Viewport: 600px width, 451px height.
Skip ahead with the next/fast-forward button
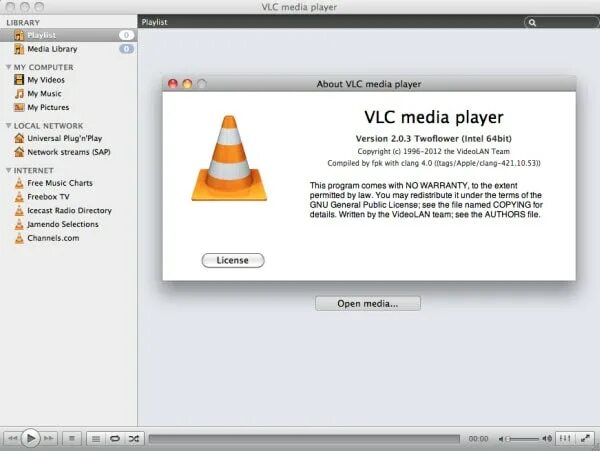click(x=49, y=438)
